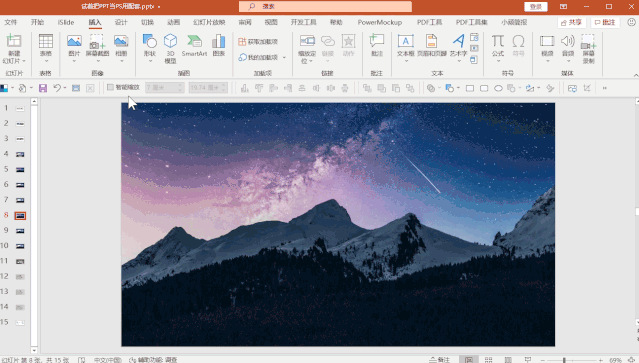Click the Text Box (文本框) icon
Image resolution: width=639 pixels, height=363 pixels.
[x=405, y=42]
